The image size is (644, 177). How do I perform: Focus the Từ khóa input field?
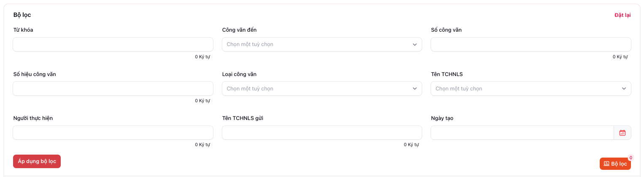(113, 44)
